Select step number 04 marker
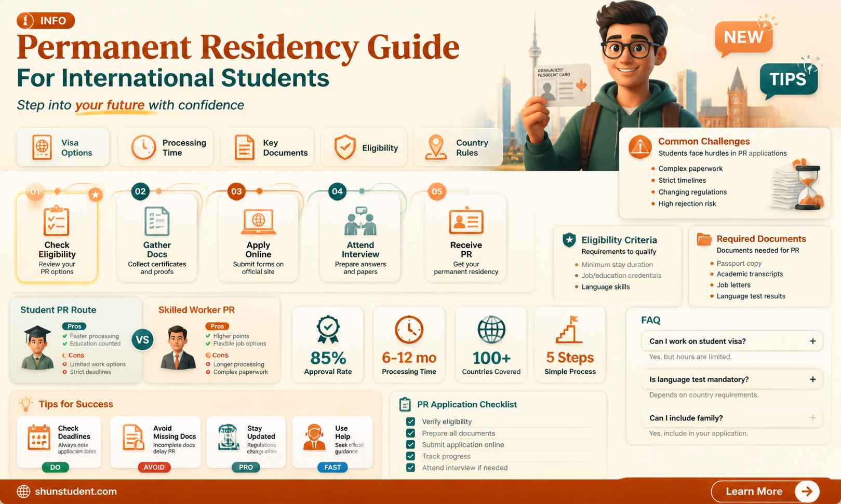841x504 pixels. (x=337, y=192)
